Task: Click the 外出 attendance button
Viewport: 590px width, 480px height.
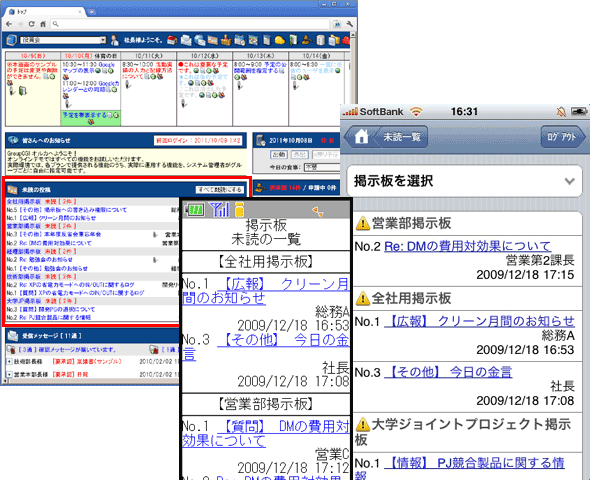Action: (x=300, y=155)
